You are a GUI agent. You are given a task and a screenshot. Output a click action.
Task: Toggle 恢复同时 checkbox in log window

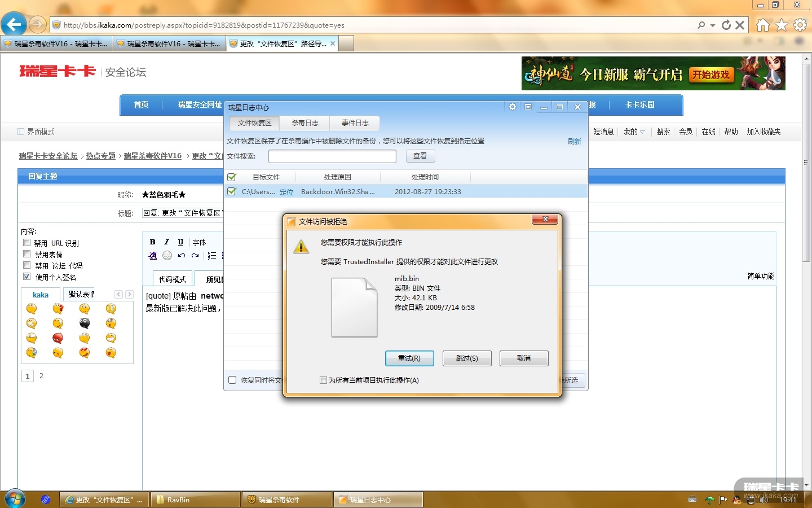[x=232, y=380]
